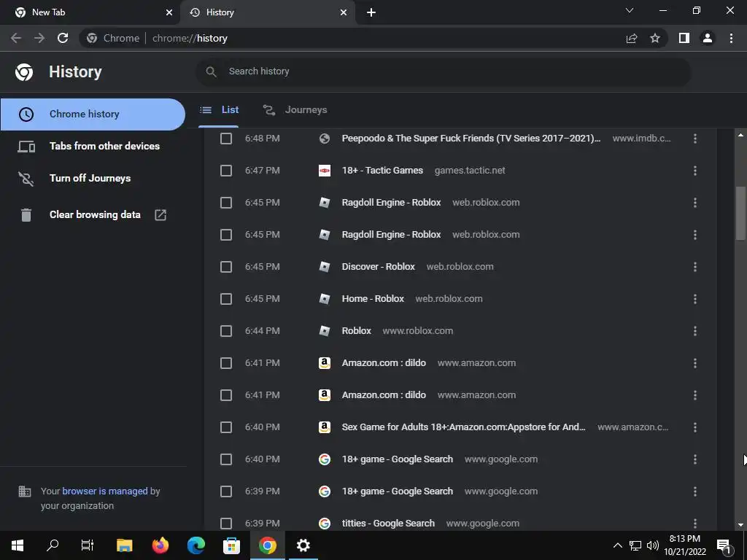Check the 6:40 PM 18+ game search entry
Screen dimensions: 747x560
point(226,459)
